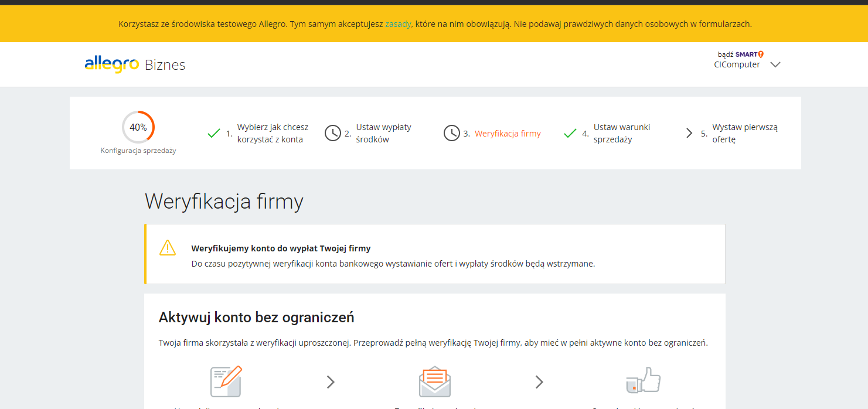
Task: Click arrow between document and envelope icons
Action: pyautogui.click(x=331, y=382)
